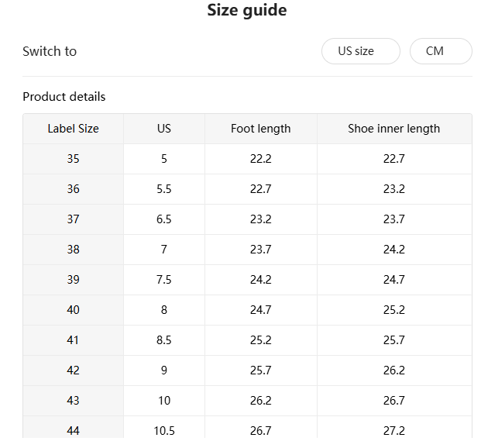Click the US column header
This screenshot has width=481, height=448.
pos(163,129)
